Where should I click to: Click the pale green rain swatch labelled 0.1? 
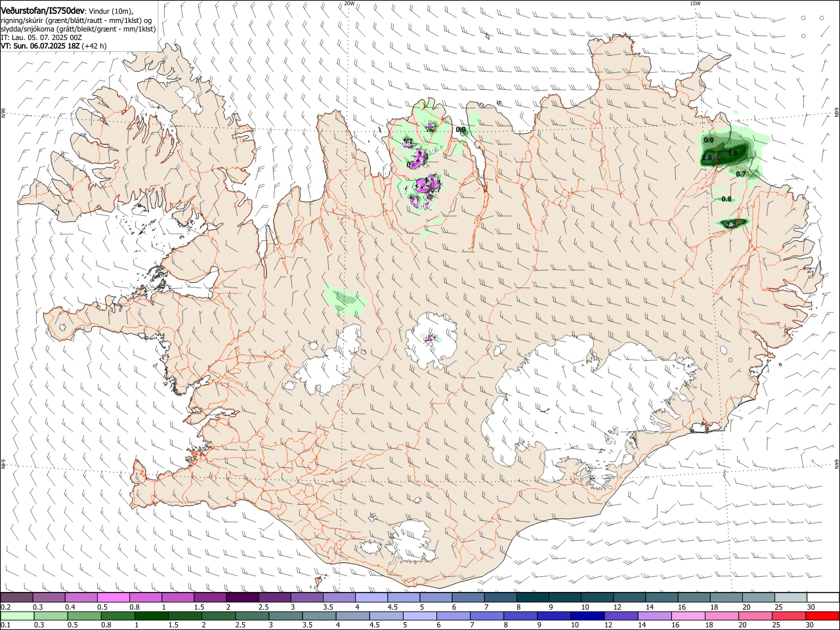click(x=17, y=616)
